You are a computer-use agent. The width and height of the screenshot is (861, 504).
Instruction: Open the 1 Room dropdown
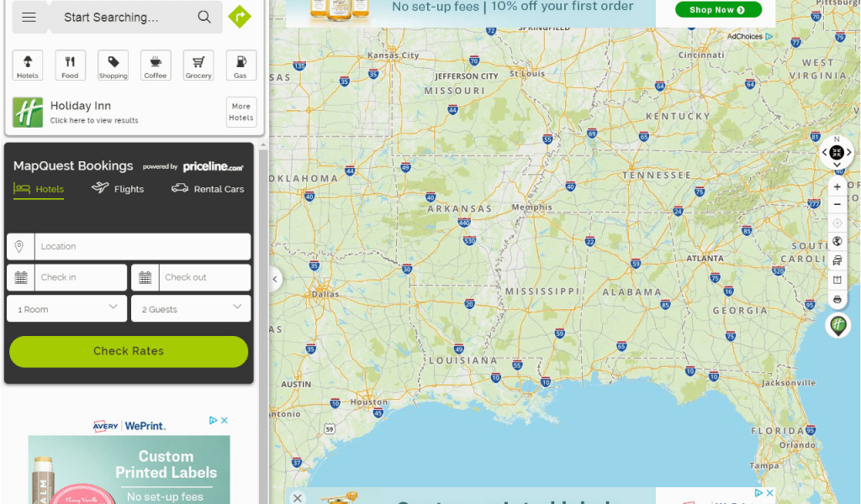click(67, 308)
